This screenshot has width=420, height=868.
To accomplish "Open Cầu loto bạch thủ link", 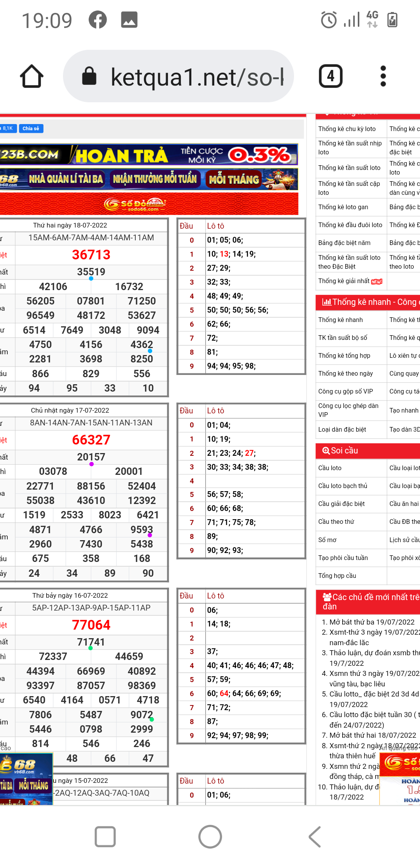I will pyautogui.click(x=343, y=486).
